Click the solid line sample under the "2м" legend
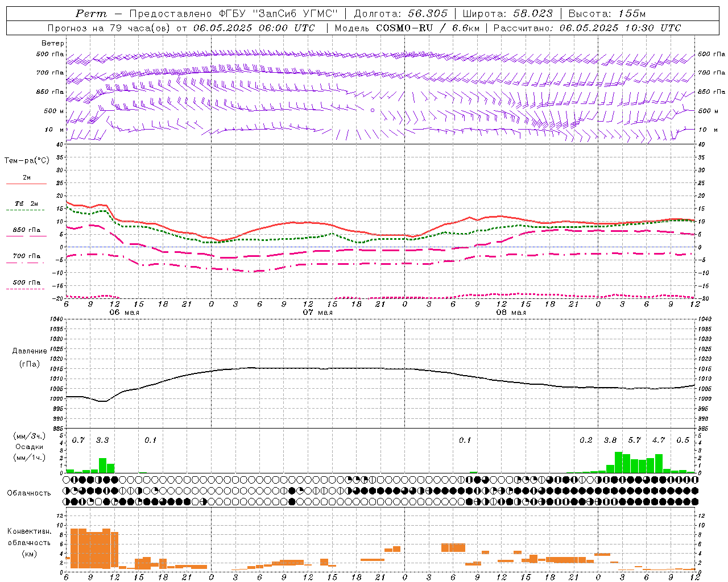This screenshot has height=582, width=728. pyautogui.click(x=26, y=184)
